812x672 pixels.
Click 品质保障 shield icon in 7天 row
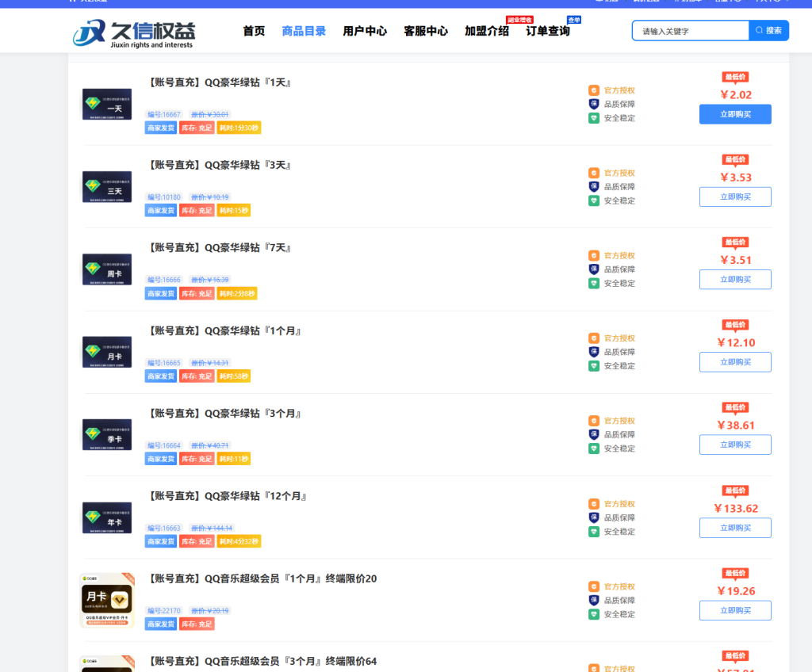point(594,269)
